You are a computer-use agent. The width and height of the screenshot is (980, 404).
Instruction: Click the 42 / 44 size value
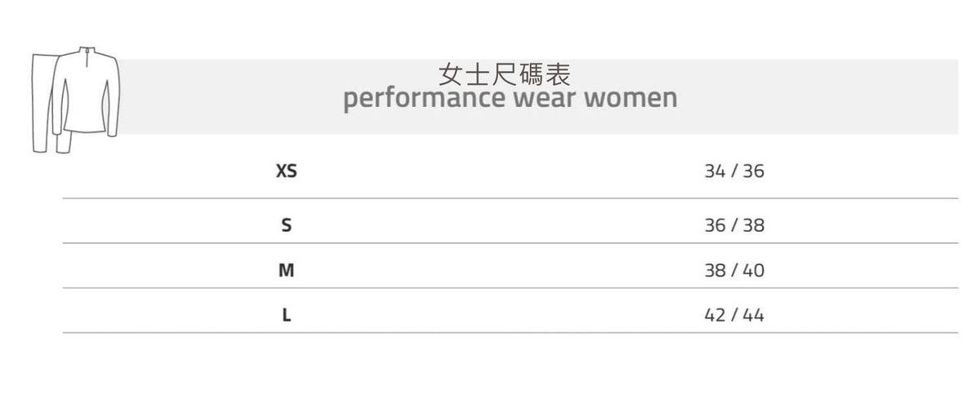734,315
